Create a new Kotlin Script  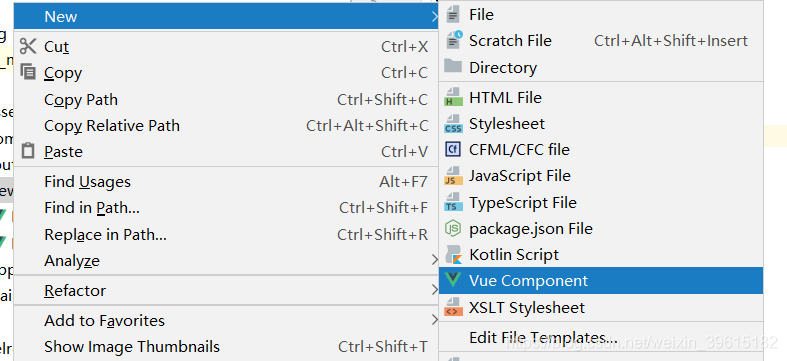tap(601, 255)
